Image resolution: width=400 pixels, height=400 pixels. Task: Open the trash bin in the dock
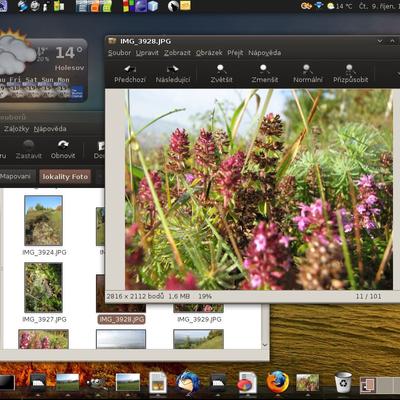343,382
